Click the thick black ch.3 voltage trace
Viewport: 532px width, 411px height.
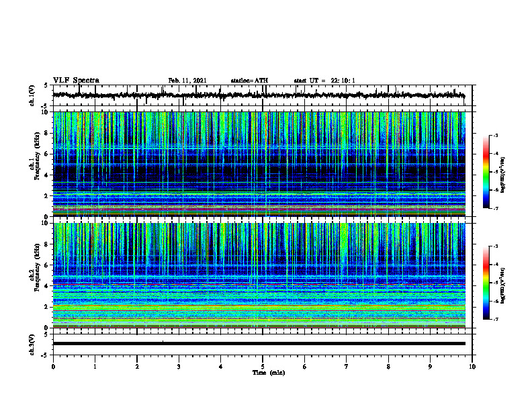[x=259, y=344]
